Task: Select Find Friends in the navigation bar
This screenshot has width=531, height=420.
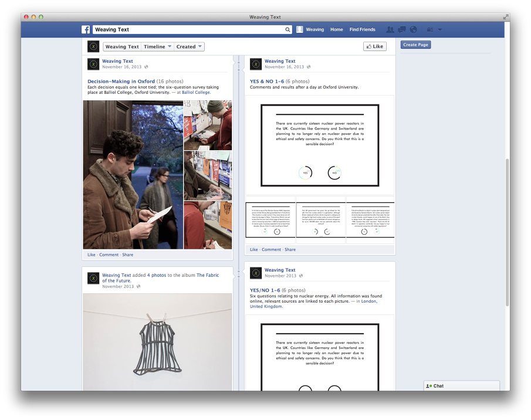Action: pyautogui.click(x=362, y=29)
